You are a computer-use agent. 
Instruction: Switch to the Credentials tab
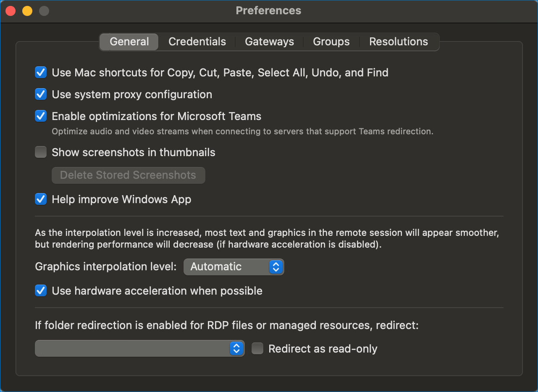197,42
